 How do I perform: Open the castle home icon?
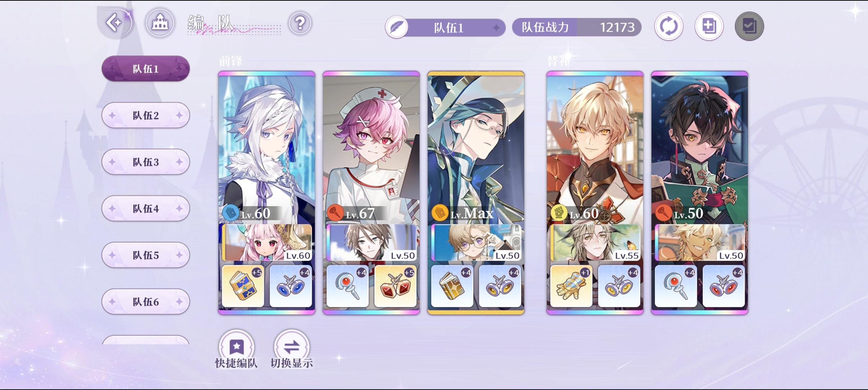click(160, 23)
